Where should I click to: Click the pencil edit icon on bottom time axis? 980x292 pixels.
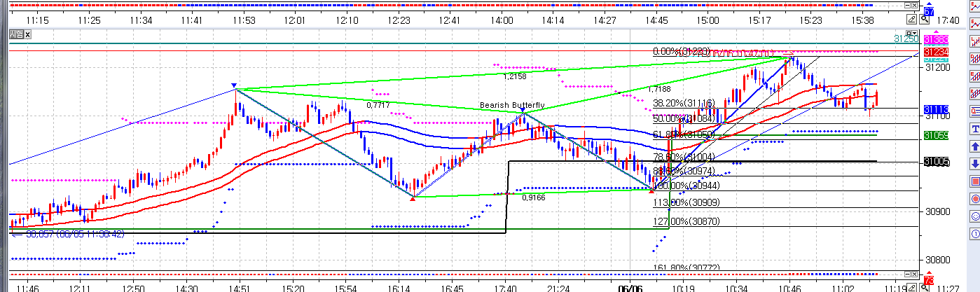tap(911, 287)
